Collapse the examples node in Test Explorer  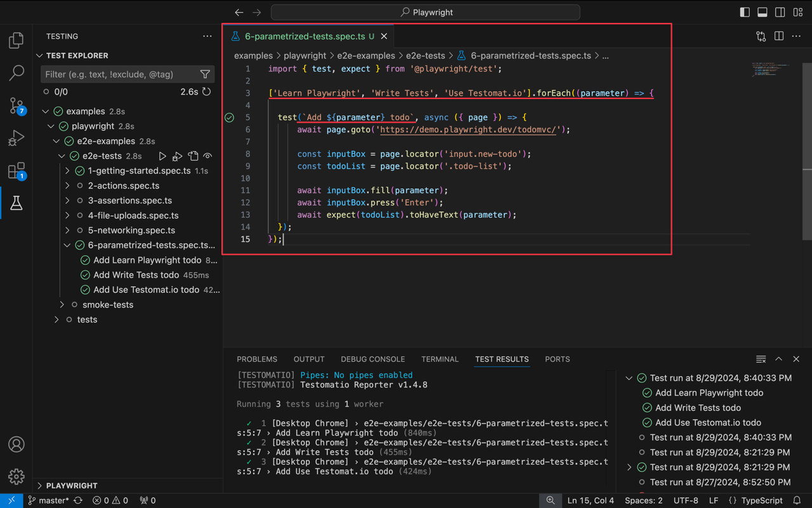45,111
